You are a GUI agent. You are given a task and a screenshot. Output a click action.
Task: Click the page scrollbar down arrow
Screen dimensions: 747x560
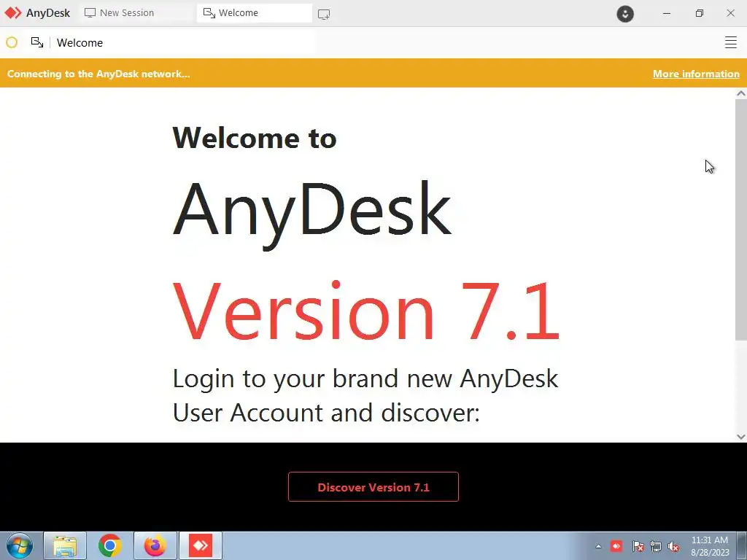tap(741, 436)
